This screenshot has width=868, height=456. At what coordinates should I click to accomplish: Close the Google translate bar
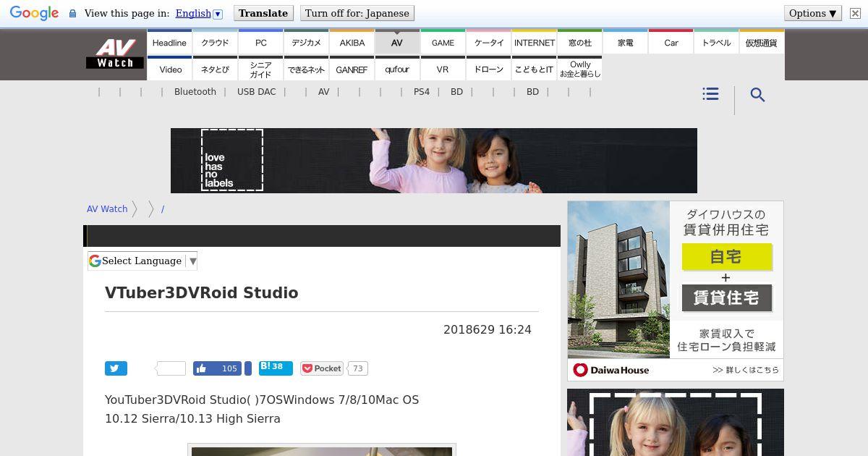(x=855, y=13)
